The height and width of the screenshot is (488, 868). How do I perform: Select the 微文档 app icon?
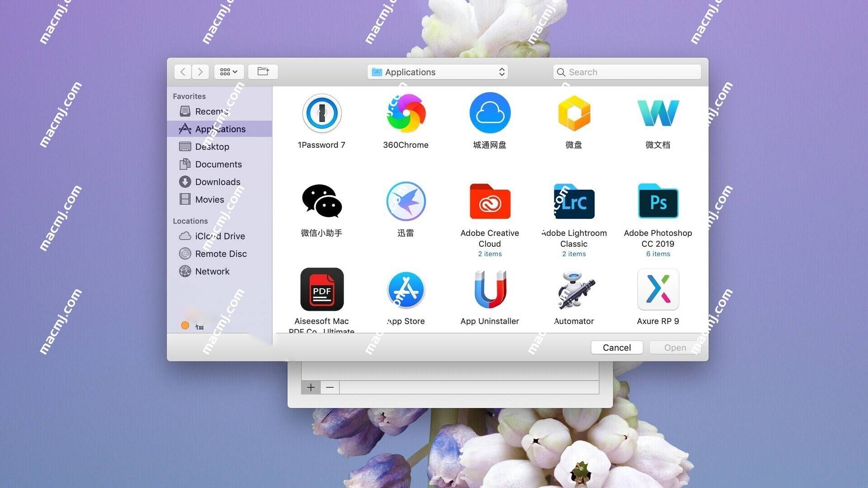(x=658, y=113)
